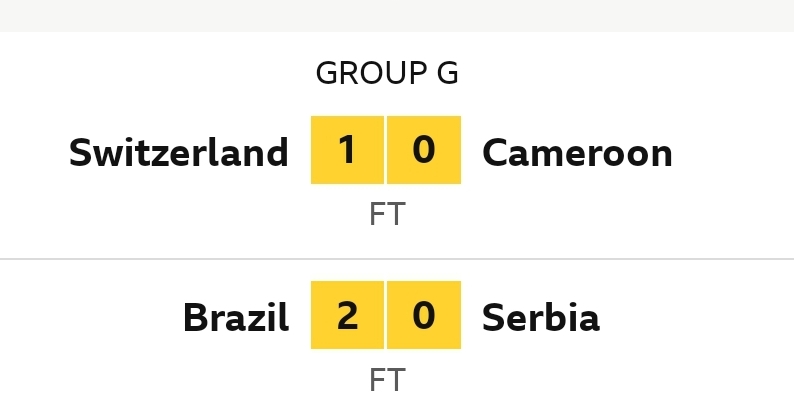794x411 pixels.
Task: Select Cameroon's yellow score box showing 0
Action: tap(424, 150)
